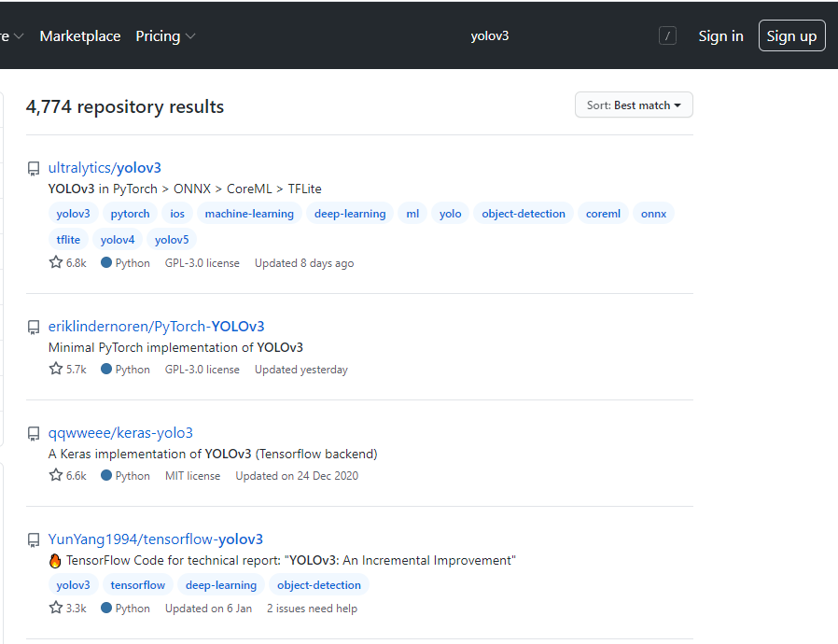Open Marketplace in the header
This screenshot has height=644, width=838.
click(x=80, y=35)
